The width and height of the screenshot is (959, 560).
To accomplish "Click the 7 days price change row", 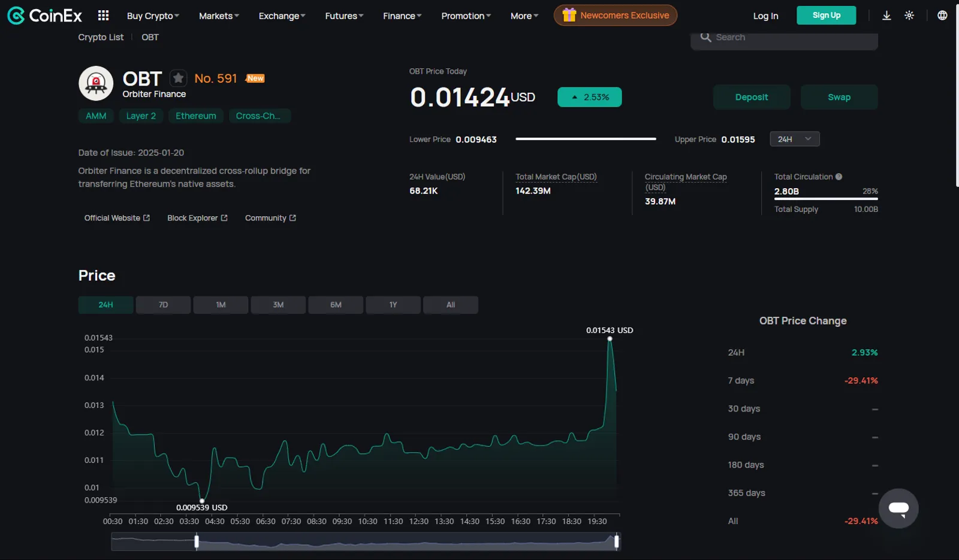I will click(803, 381).
